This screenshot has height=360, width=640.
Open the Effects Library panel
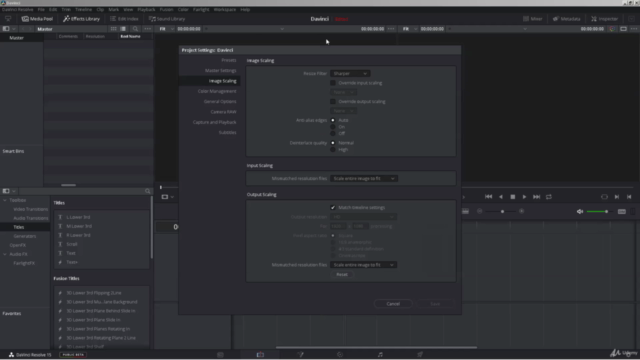coord(81,19)
